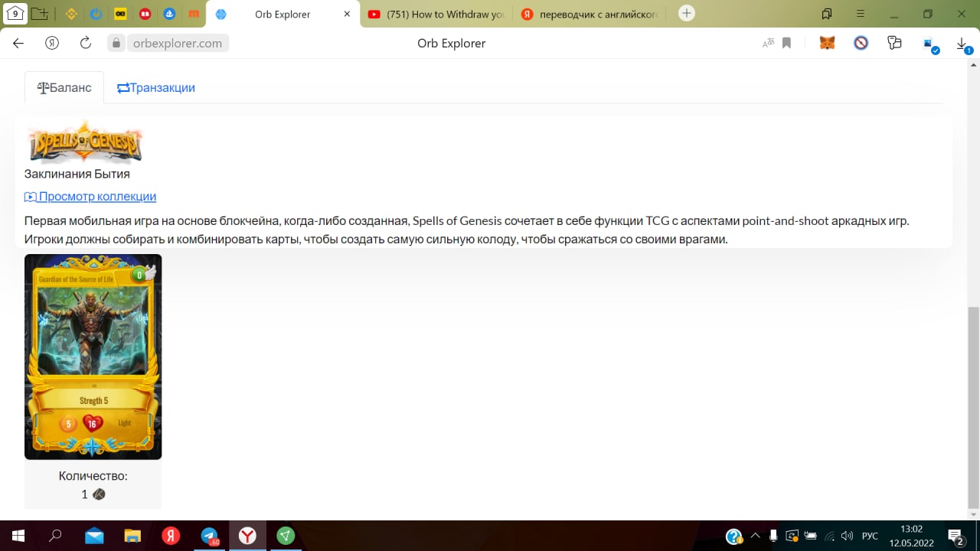Screen dimensions: 980x551
Task: Open the Windows Start menu
Action: [18, 536]
